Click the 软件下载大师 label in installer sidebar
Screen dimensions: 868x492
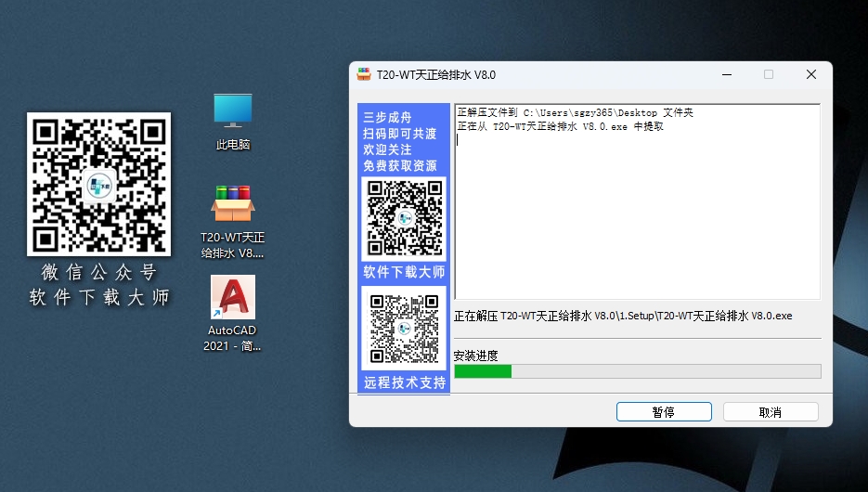(404, 272)
